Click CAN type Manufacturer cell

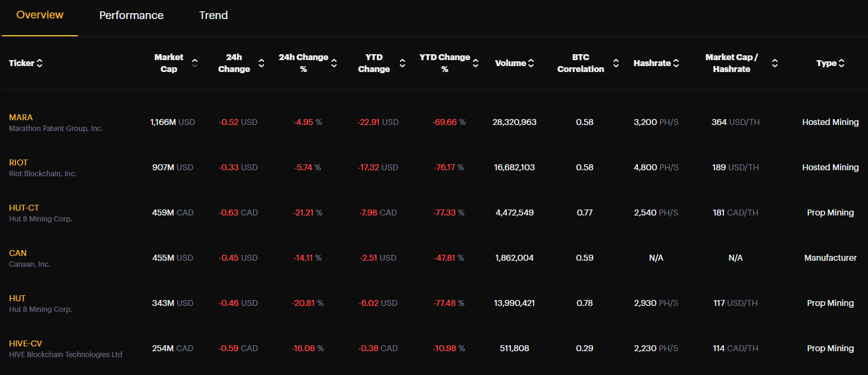(x=831, y=258)
